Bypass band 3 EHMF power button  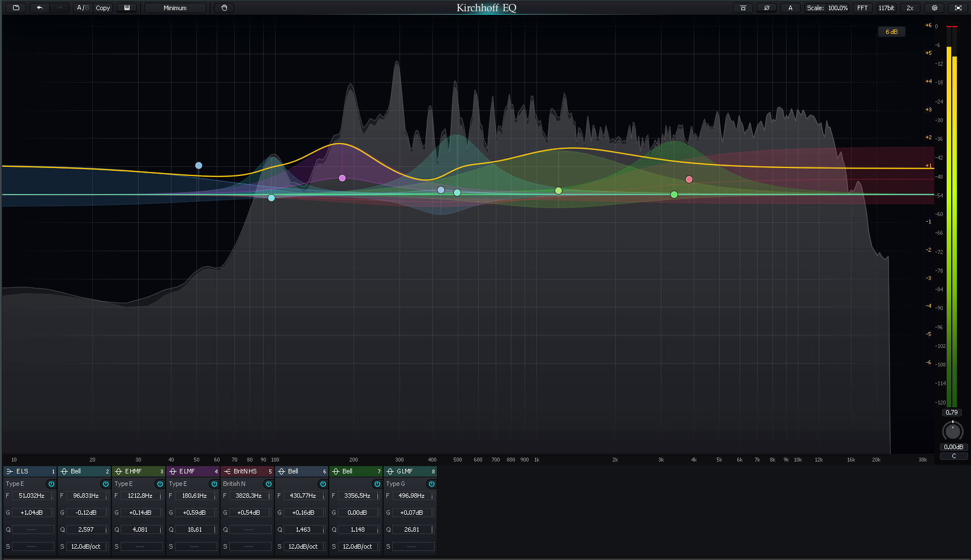160,484
